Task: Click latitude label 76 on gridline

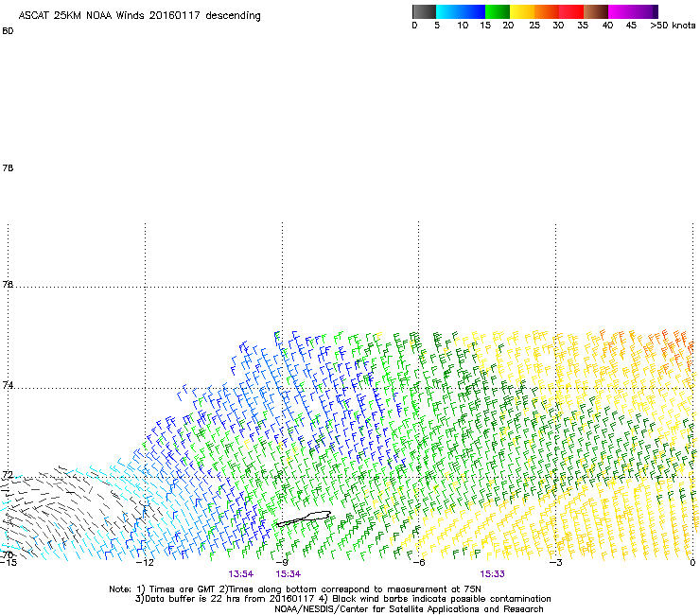Action: point(8,284)
